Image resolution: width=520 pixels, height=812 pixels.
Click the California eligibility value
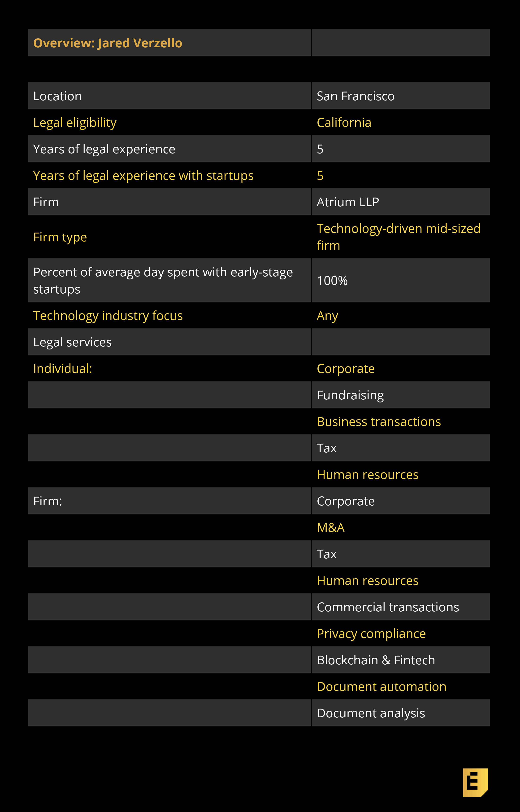point(344,123)
